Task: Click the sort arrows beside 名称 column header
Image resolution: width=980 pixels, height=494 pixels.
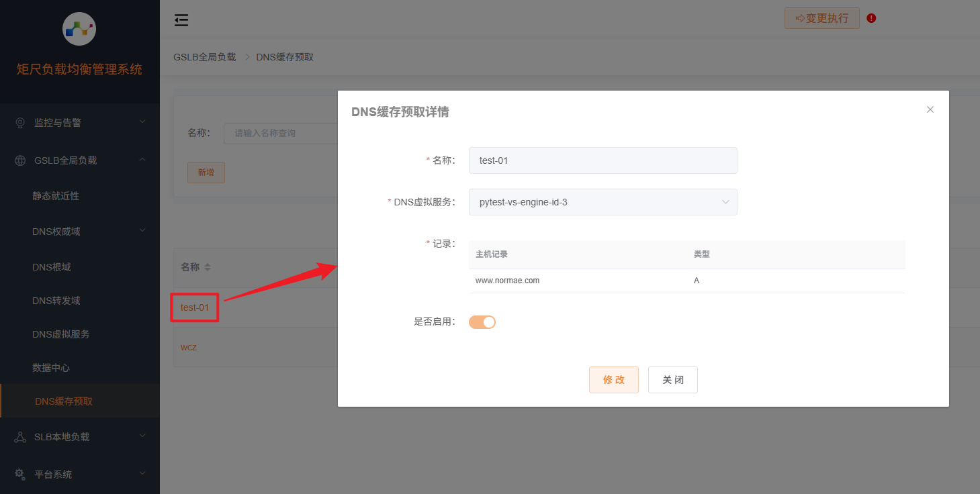Action: (x=208, y=266)
